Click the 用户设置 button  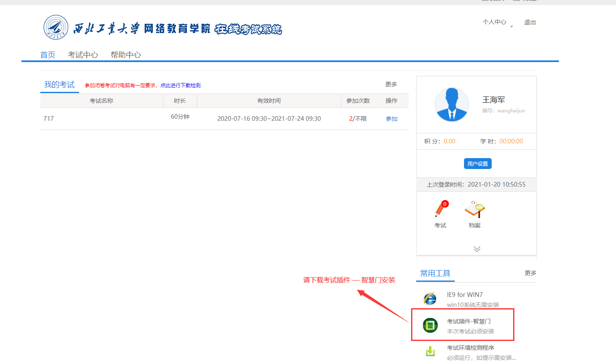pos(477,164)
